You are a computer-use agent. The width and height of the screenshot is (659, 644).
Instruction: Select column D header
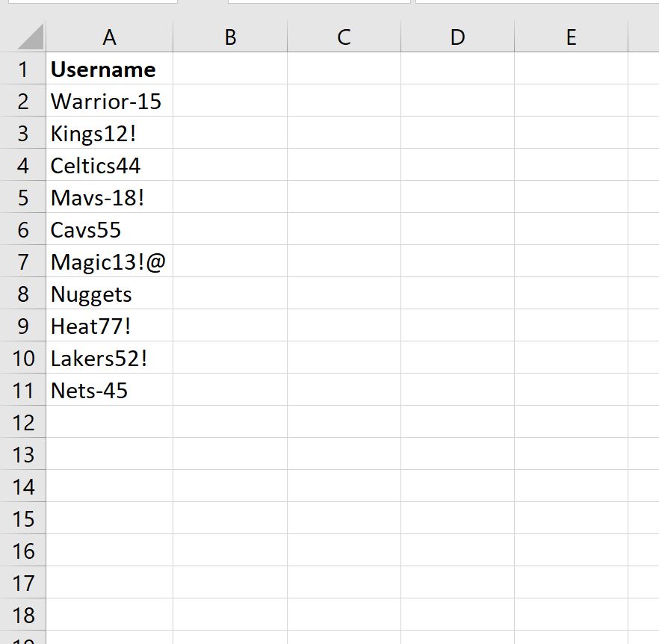coord(457,37)
